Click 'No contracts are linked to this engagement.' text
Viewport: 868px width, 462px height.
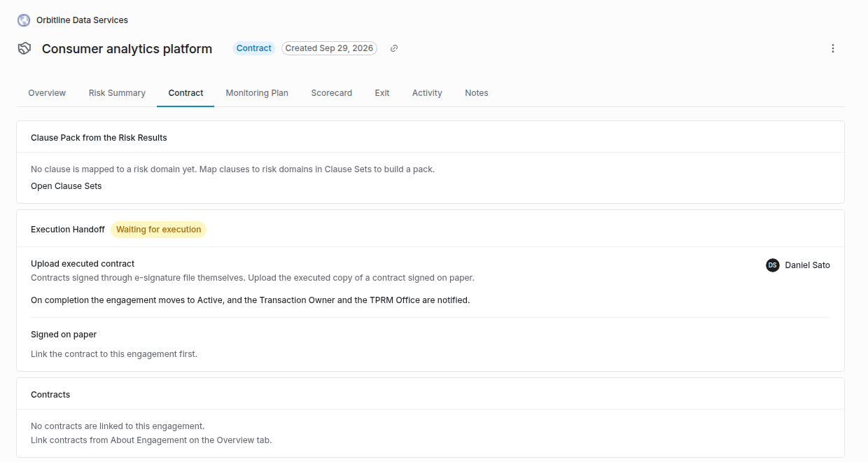118,426
